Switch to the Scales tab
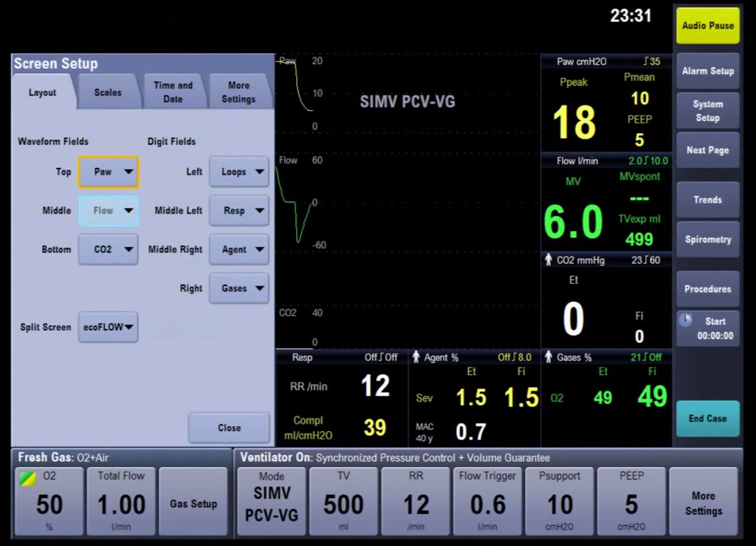756x546 pixels. pyautogui.click(x=107, y=92)
